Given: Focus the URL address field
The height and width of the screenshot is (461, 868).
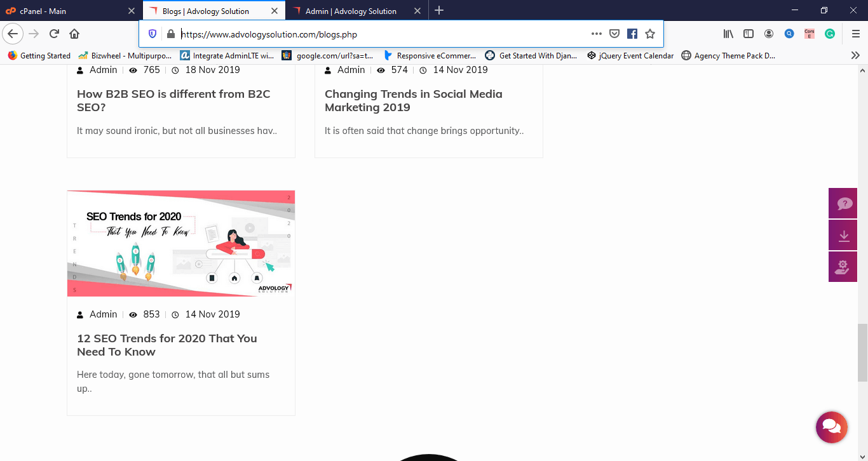Looking at the screenshot, I should pyautogui.click(x=381, y=34).
